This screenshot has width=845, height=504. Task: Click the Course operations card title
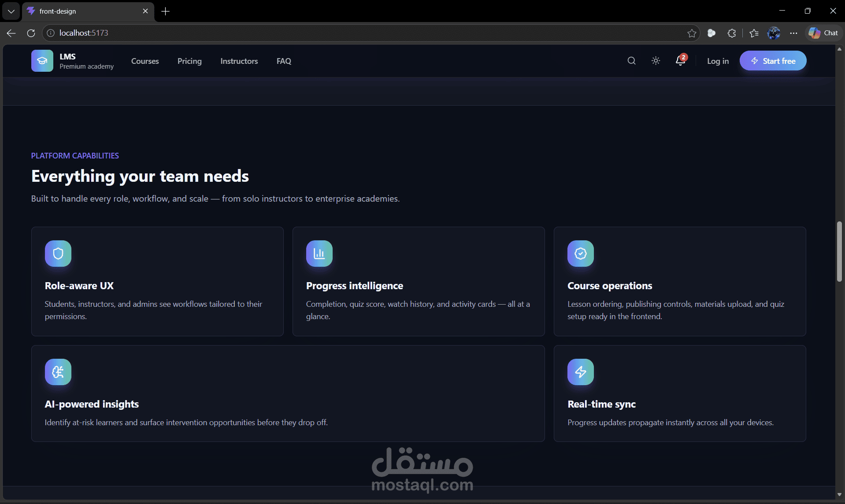(610, 286)
